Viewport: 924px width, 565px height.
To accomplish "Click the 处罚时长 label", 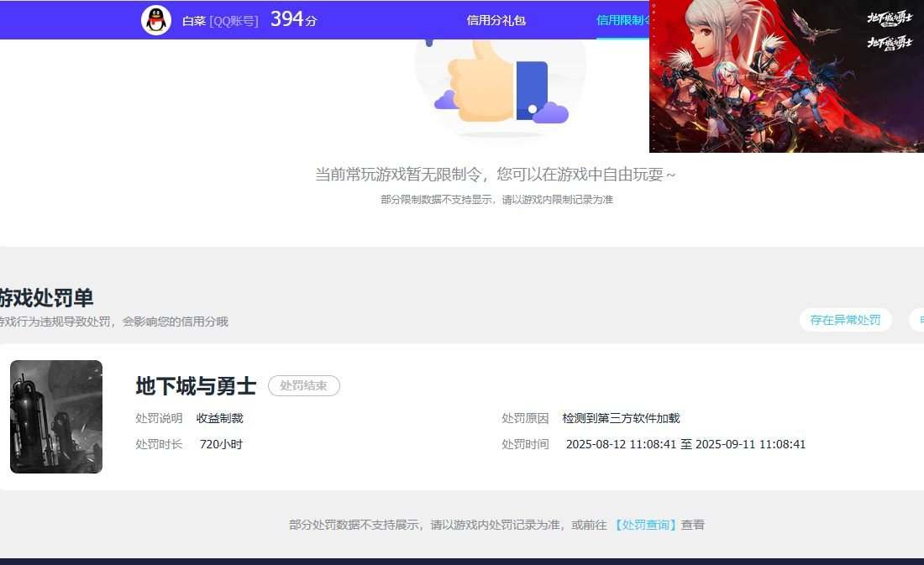I will (x=159, y=444).
